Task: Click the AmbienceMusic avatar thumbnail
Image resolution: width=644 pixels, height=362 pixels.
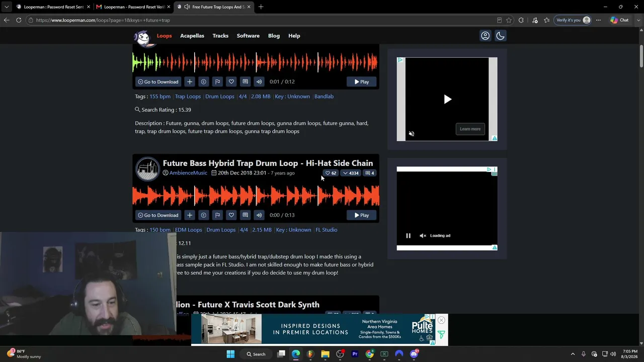Action: tap(147, 168)
